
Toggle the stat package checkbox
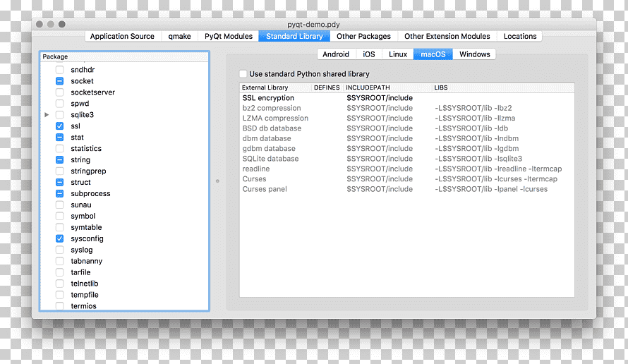coord(60,137)
